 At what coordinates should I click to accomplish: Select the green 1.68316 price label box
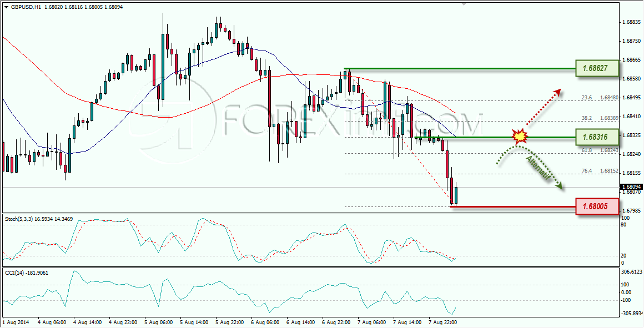tap(597, 136)
